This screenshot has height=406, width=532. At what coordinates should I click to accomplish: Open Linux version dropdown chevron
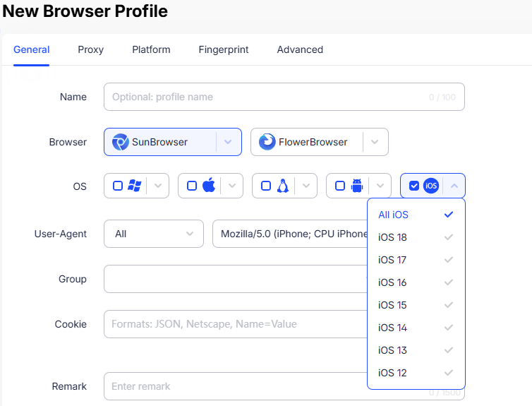(x=306, y=186)
